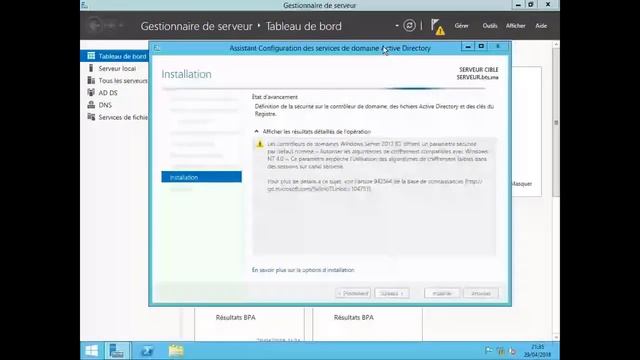Click the Action Center flag in the tray
This screenshot has height=360, width=640.
[489, 351]
